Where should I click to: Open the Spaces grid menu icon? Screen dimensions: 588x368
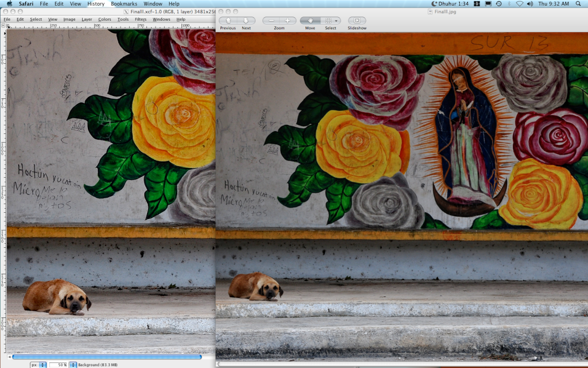477,4
